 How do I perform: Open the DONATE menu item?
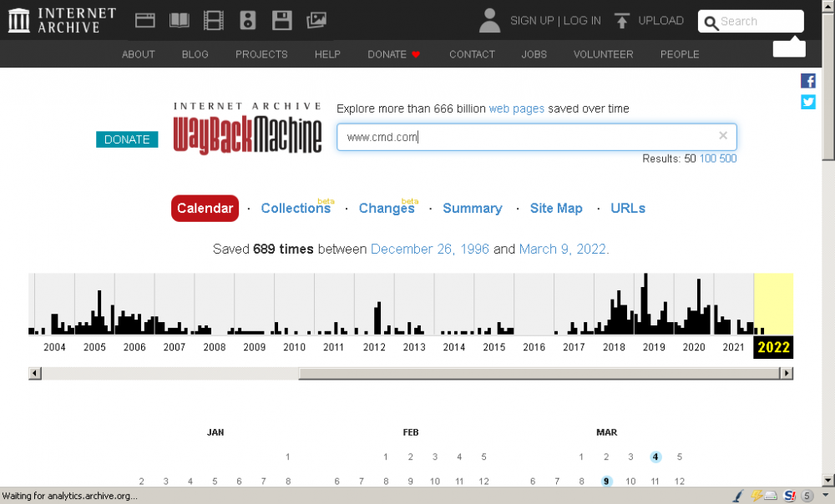[387, 54]
